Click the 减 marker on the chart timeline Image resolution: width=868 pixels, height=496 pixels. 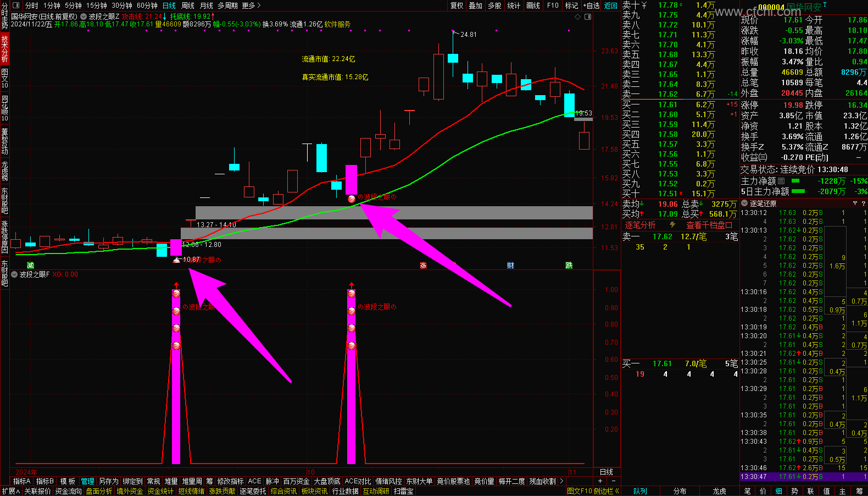30,265
